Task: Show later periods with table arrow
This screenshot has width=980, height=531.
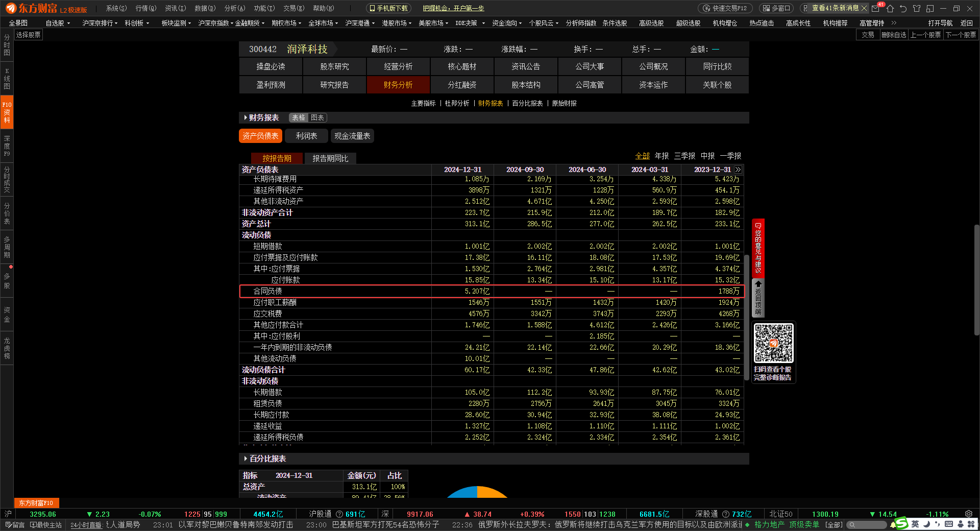Action: (x=738, y=170)
